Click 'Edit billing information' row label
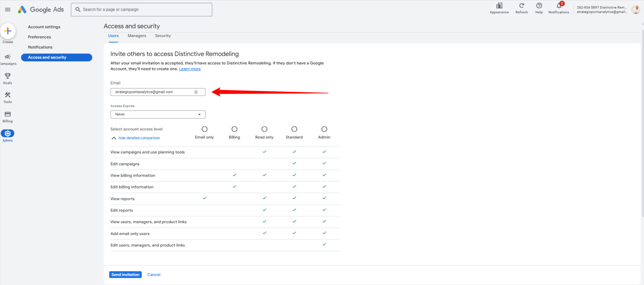 click(132, 187)
